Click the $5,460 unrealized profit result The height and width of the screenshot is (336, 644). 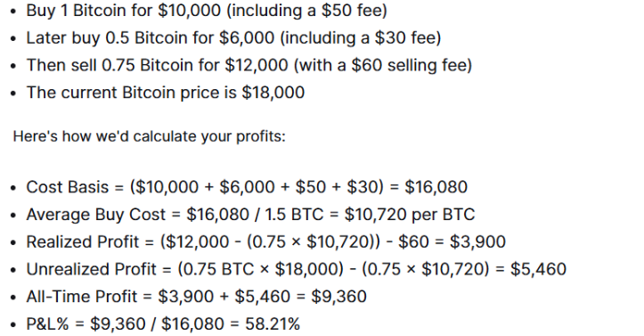tap(538, 269)
